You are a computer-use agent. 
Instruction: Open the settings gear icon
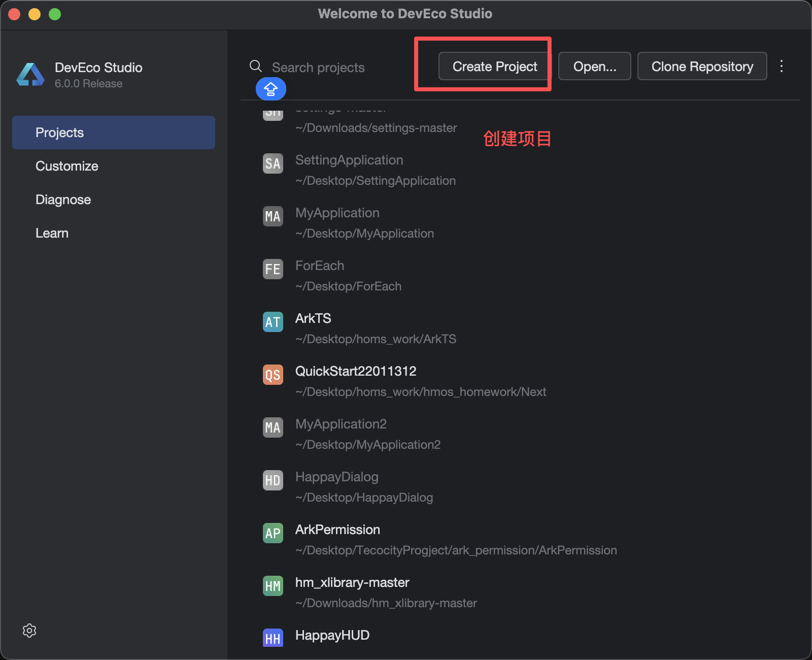pyautogui.click(x=29, y=631)
